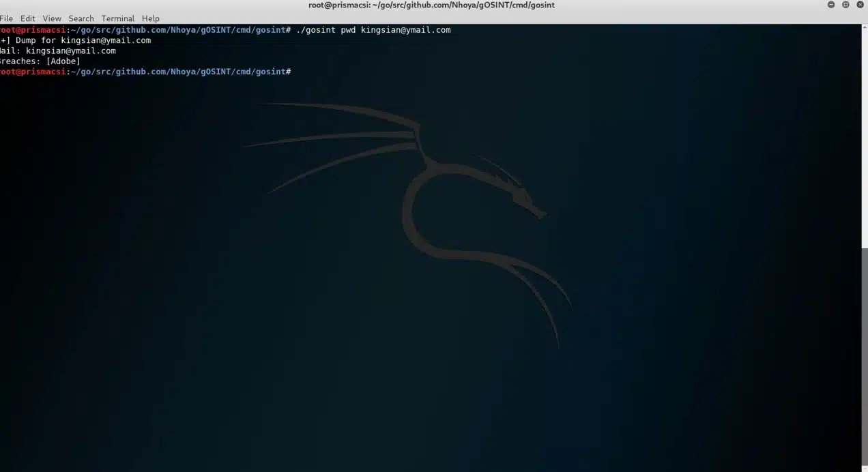This screenshot has width=868, height=472.
Task: Click the 'ail: kingsian@ymail.com' output line
Action: [58, 50]
